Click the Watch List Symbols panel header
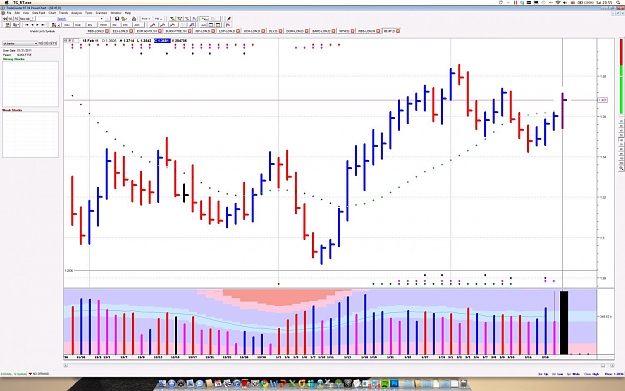625x391 pixels. pos(42,31)
